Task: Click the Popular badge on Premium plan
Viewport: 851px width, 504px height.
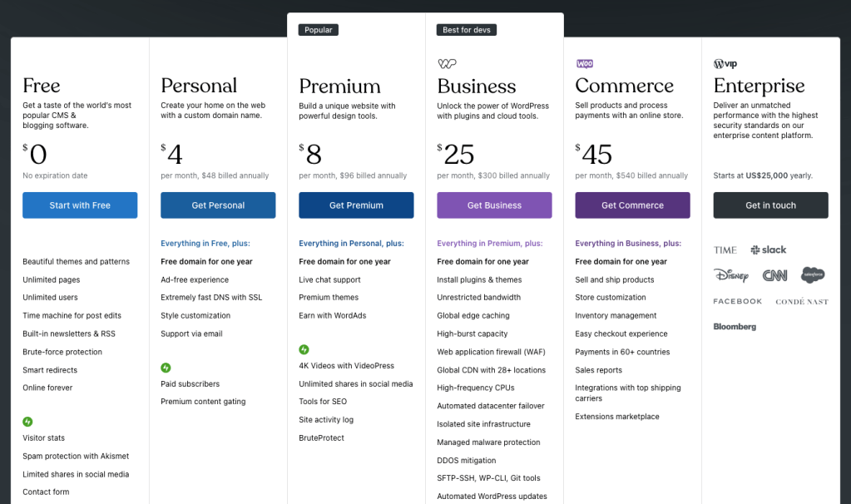Action: pos(318,30)
